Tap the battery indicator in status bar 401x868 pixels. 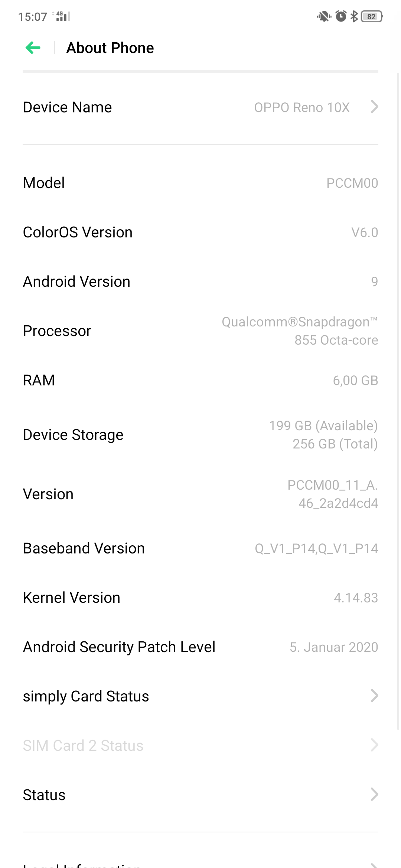coord(372,17)
